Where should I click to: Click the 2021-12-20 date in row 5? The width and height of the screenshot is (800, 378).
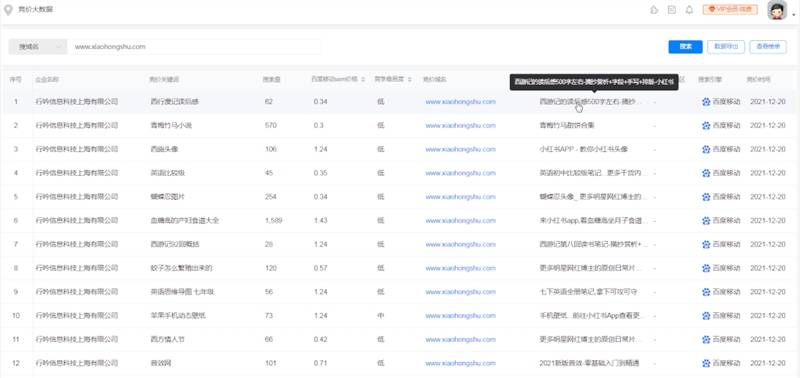point(768,197)
